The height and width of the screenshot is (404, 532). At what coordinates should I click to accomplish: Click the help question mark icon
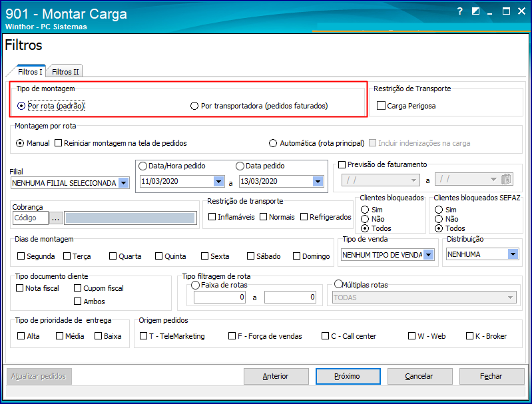[459, 11]
